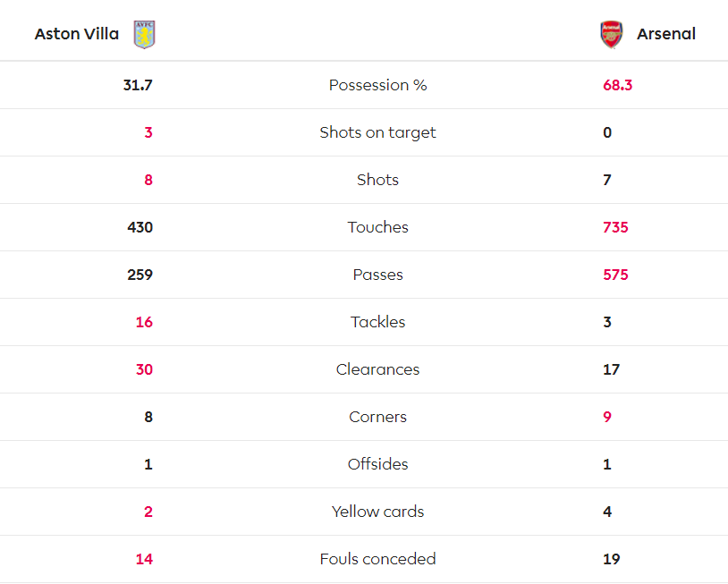Viewport: 728px width, 584px height.
Task: Select the Fouls conceded stat label
Action: click(x=377, y=558)
